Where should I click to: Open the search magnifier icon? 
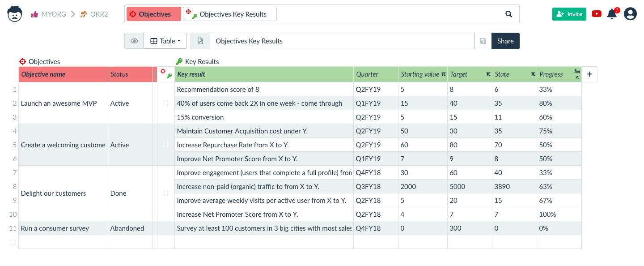tap(508, 14)
